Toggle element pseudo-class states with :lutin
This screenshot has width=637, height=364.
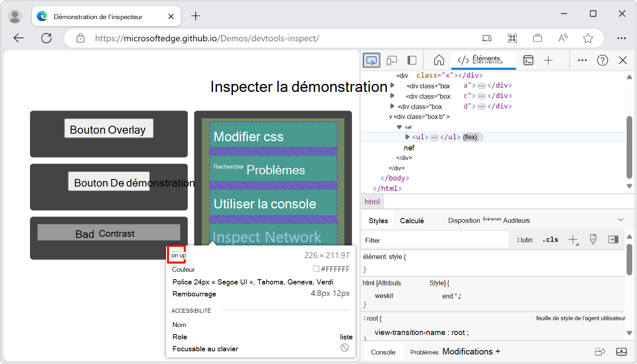tap(524, 239)
